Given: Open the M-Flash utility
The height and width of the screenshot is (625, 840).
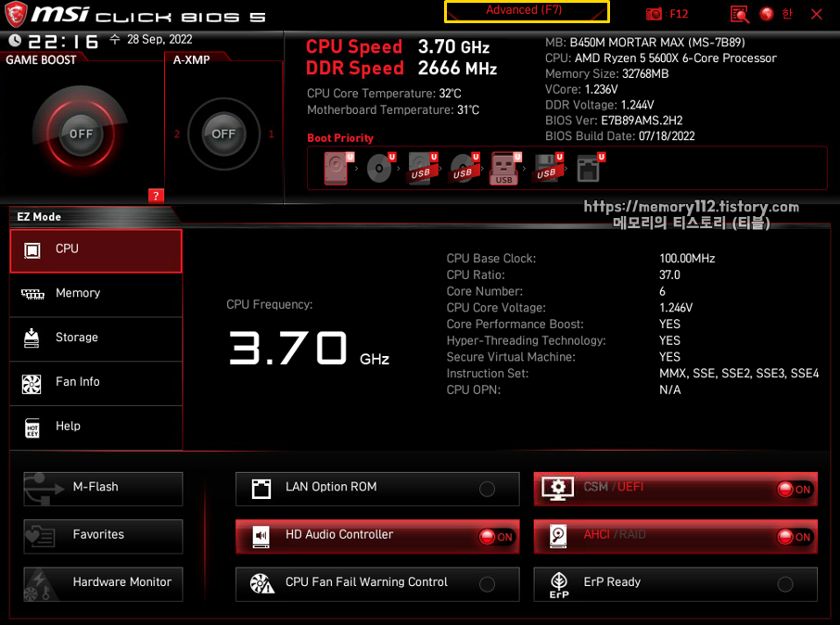Looking at the screenshot, I should tap(103, 489).
